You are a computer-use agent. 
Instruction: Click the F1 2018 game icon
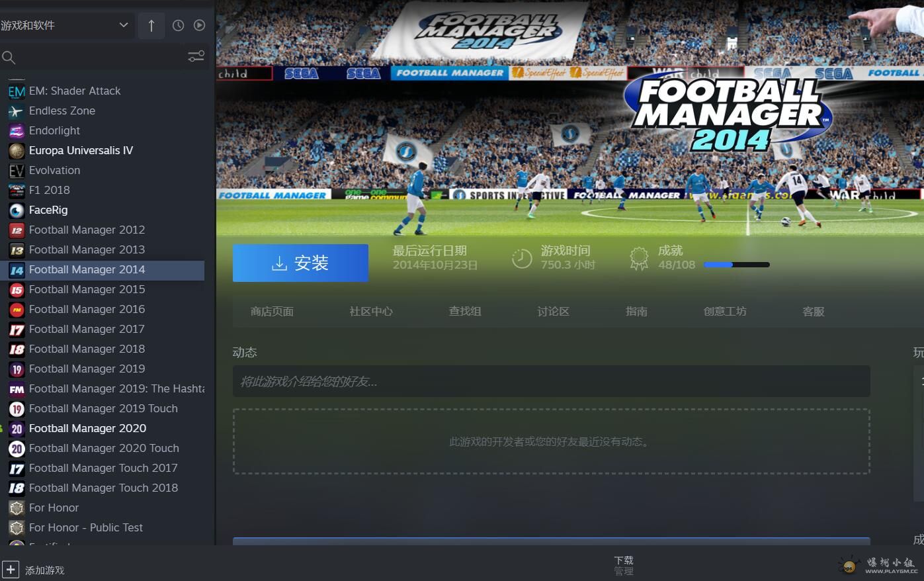pos(17,190)
